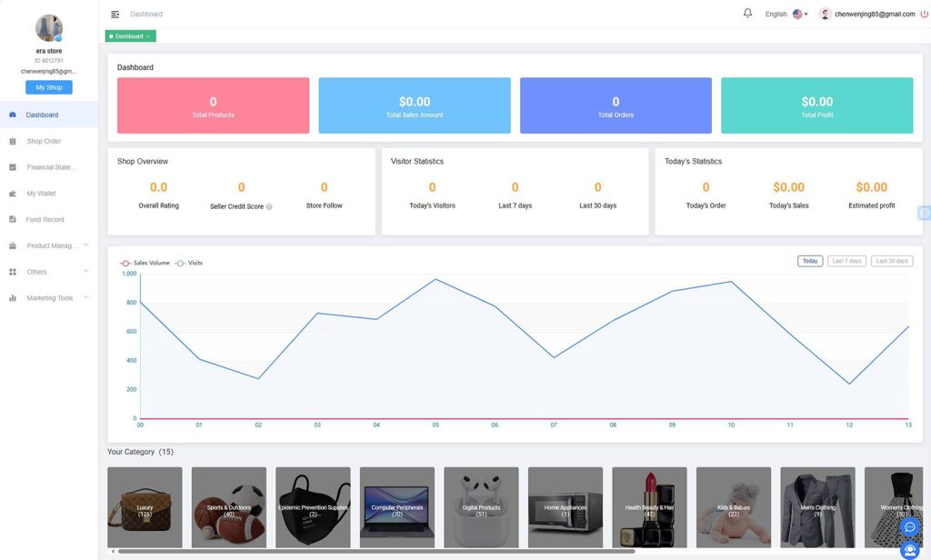931x560 pixels.
Task: Log out using the power icon
Action: (x=925, y=13)
